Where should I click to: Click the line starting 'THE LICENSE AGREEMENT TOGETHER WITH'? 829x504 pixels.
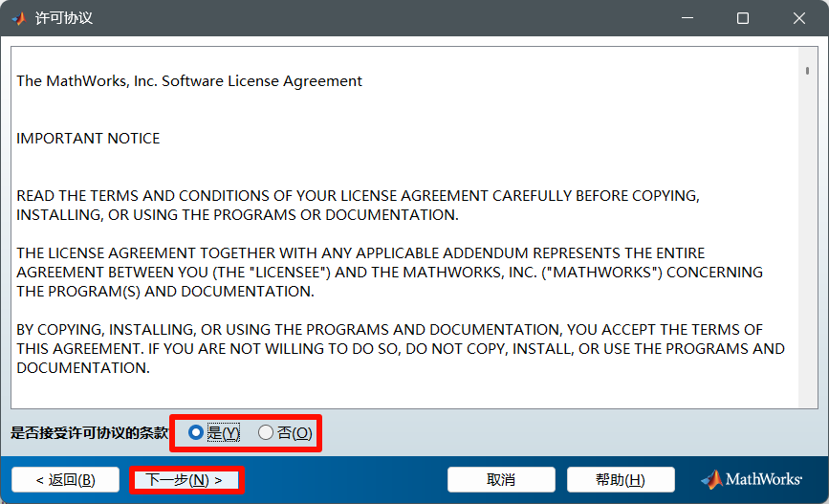coord(360,252)
